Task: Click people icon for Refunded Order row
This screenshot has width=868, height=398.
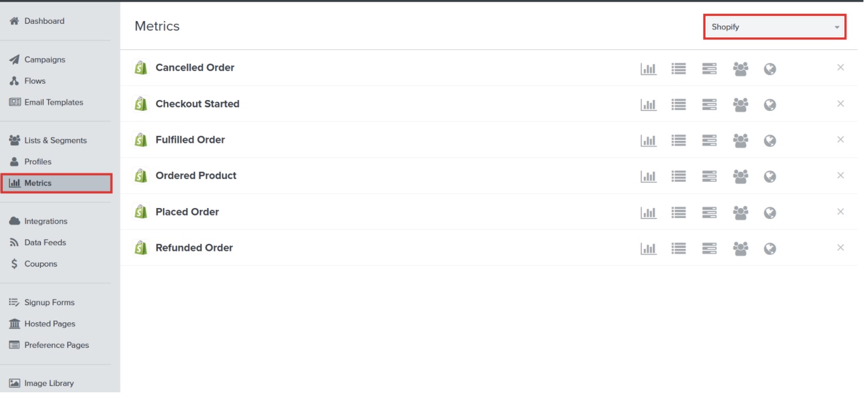Action: (740, 248)
